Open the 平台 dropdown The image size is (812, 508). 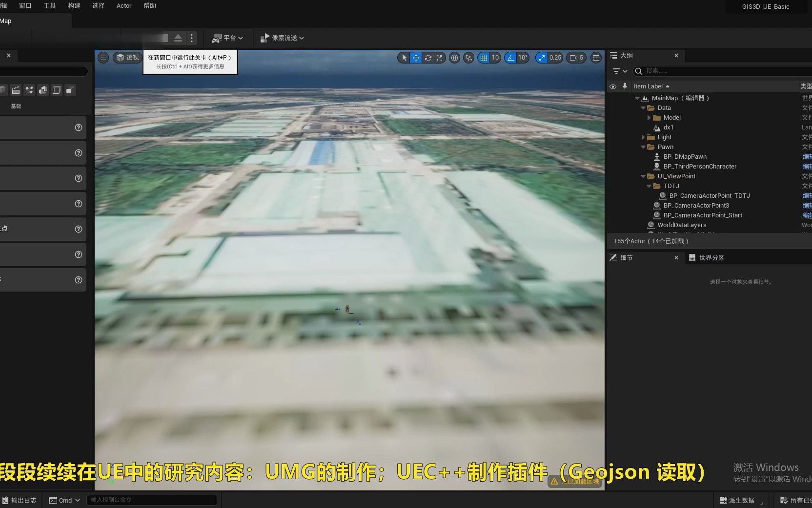(x=227, y=38)
